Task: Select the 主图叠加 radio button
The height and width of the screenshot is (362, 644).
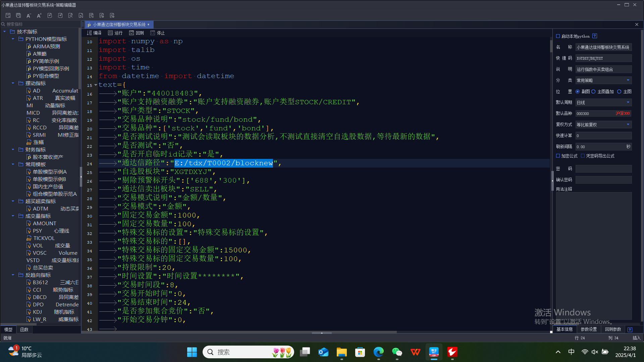Action: (593, 92)
